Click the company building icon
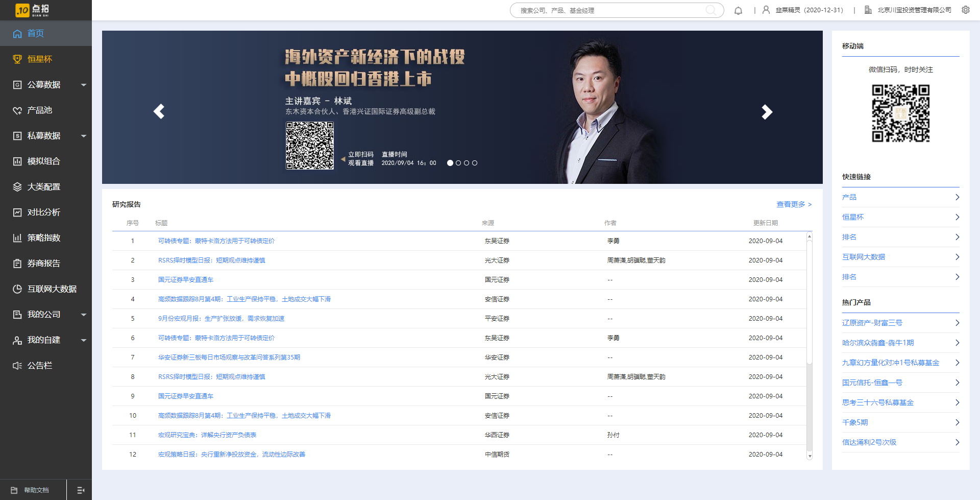The image size is (980, 500). point(868,10)
